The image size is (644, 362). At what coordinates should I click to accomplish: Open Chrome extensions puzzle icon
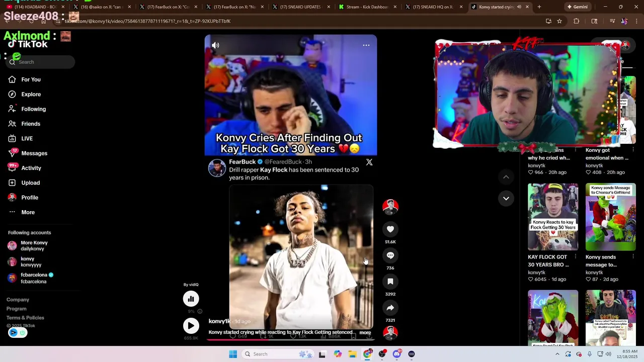576,21
